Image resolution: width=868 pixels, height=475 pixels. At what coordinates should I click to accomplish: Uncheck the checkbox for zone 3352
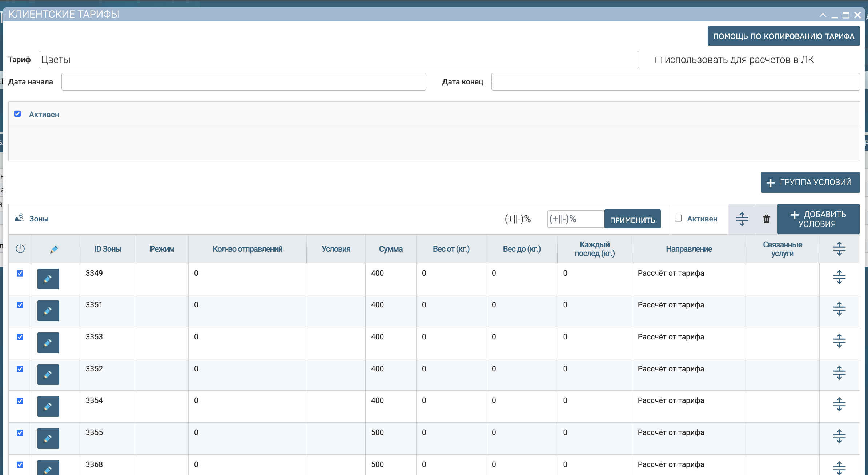pos(20,369)
